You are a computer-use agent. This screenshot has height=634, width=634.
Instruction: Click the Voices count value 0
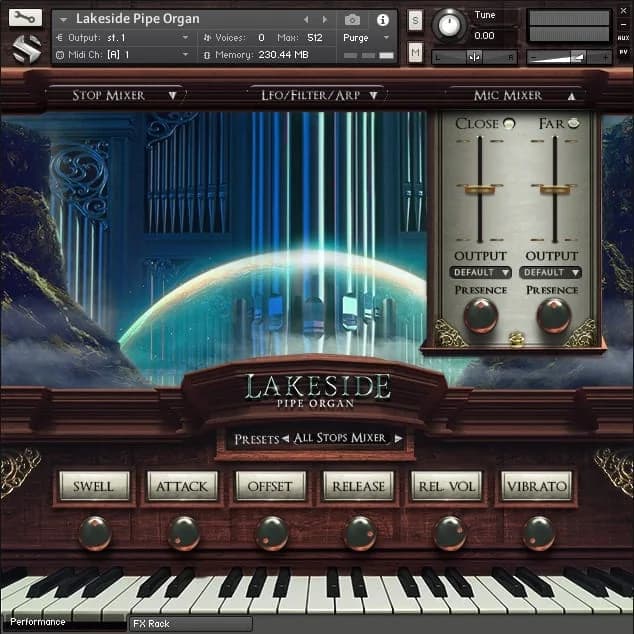(261, 38)
